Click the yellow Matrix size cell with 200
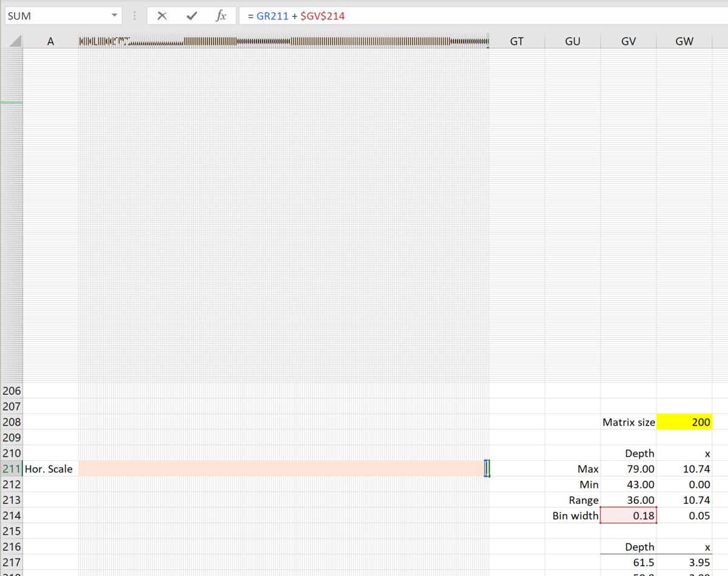 [684, 422]
